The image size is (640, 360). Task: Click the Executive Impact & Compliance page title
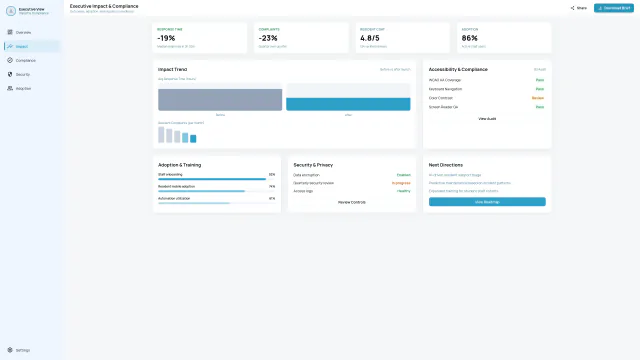click(104, 6)
